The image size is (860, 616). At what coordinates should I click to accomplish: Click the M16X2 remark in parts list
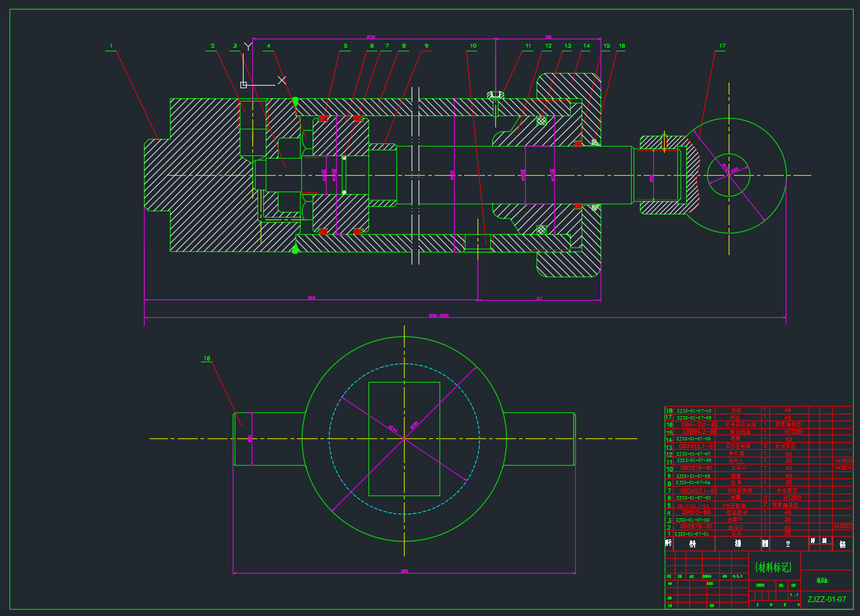(x=844, y=461)
